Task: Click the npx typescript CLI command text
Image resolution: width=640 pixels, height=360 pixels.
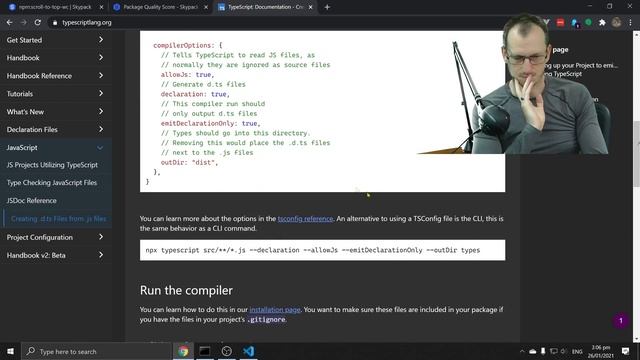Action: [313, 250]
